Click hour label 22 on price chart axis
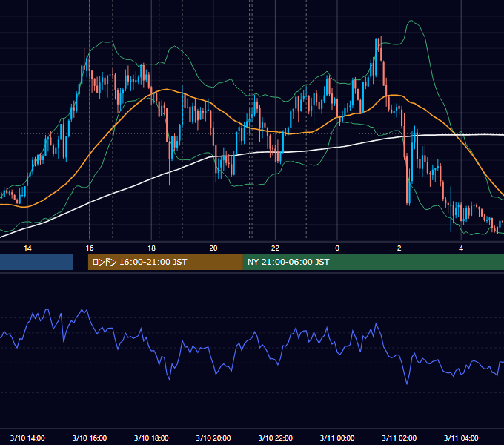This screenshot has height=445, width=504. click(x=275, y=248)
